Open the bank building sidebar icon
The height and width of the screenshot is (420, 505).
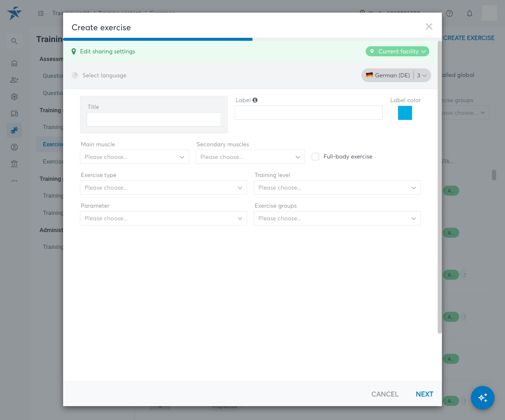(14, 164)
